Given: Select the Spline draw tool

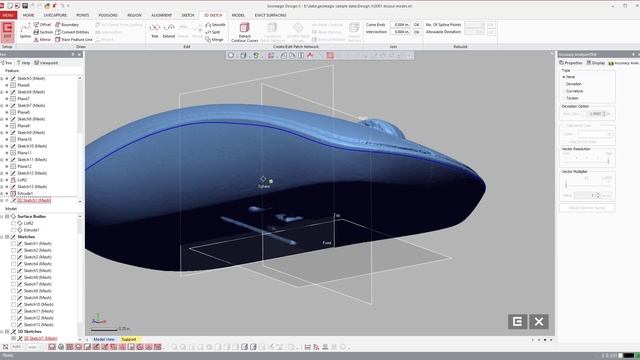Looking at the screenshot, I should [x=25, y=31].
